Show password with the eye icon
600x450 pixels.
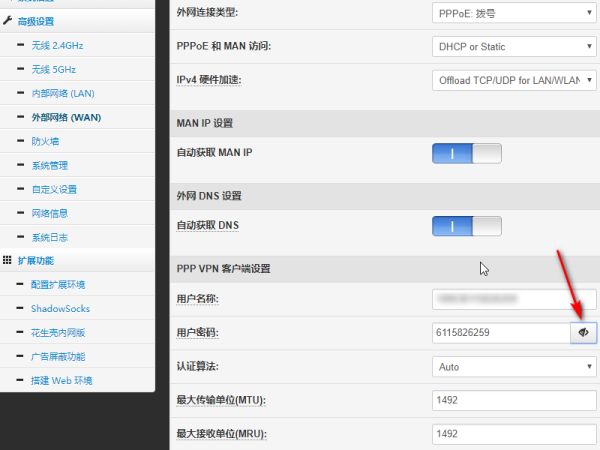(x=583, y=332)
